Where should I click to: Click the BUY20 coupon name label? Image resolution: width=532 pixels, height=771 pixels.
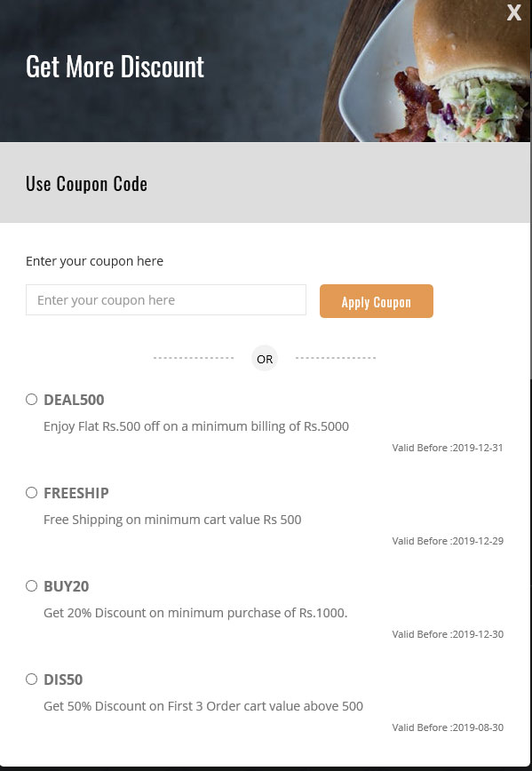coord(67,586)
